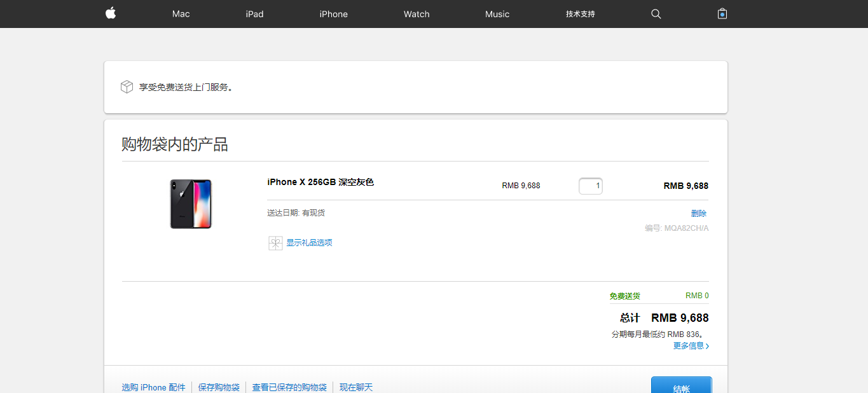Viewport: 868px width, 393px height.
Task: Open the Watch menu
Action: (417, 14)
